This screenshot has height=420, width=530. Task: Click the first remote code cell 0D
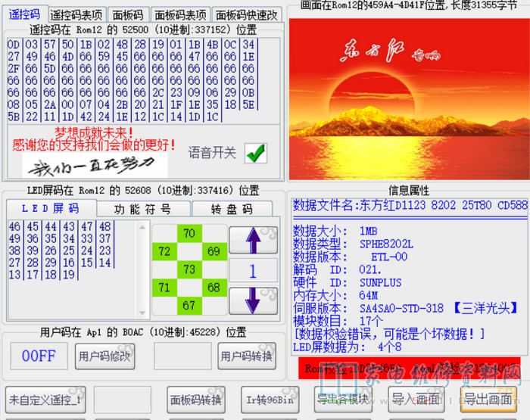tap(14, 44)
